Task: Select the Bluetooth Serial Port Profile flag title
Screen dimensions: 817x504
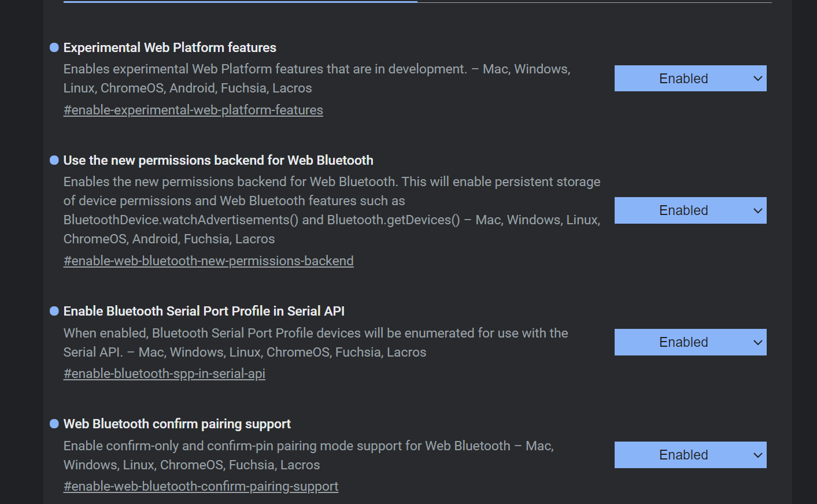Action: 204,310
